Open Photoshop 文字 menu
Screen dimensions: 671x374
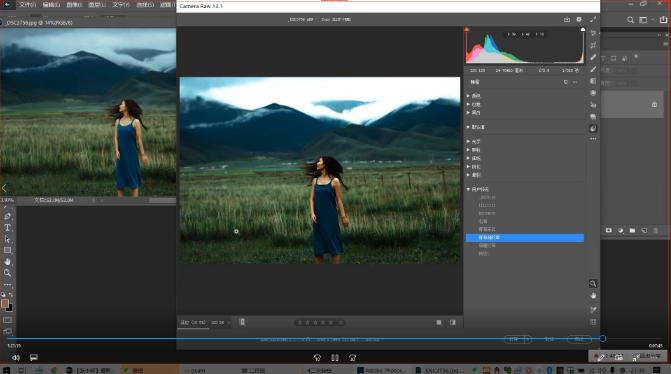pos(121,5)
